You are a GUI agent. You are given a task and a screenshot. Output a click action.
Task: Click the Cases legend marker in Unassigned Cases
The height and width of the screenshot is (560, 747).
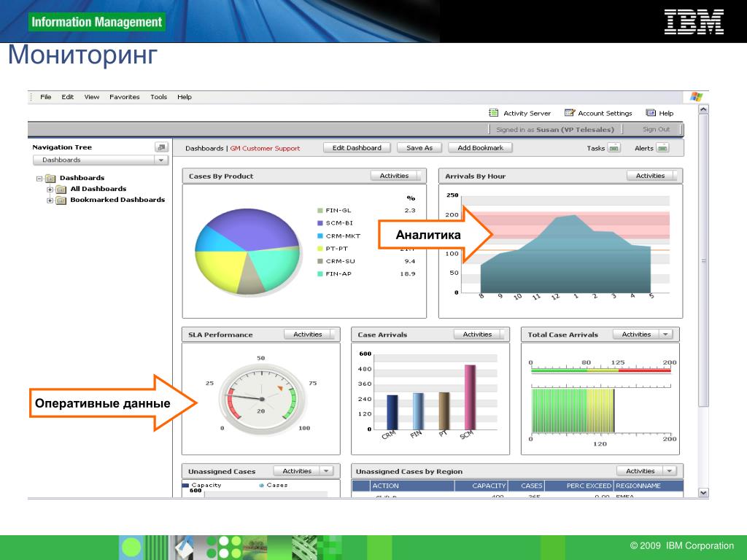tap(261, 485)
